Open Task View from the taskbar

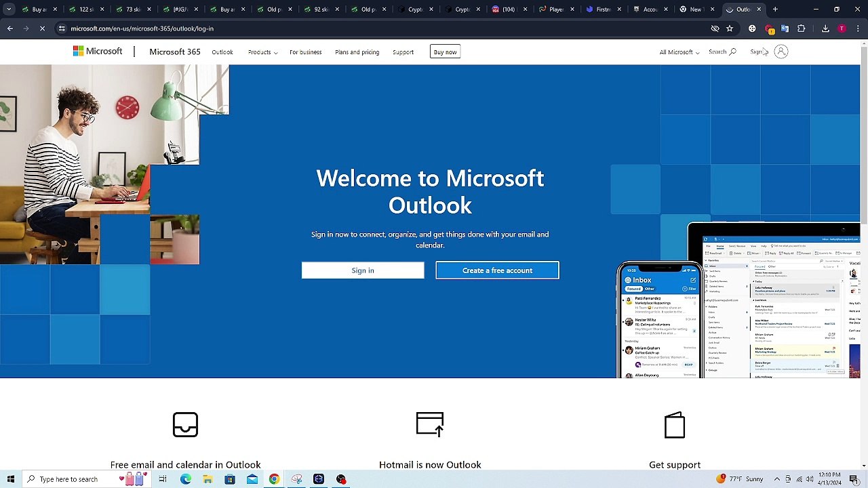tap(163, 479)
